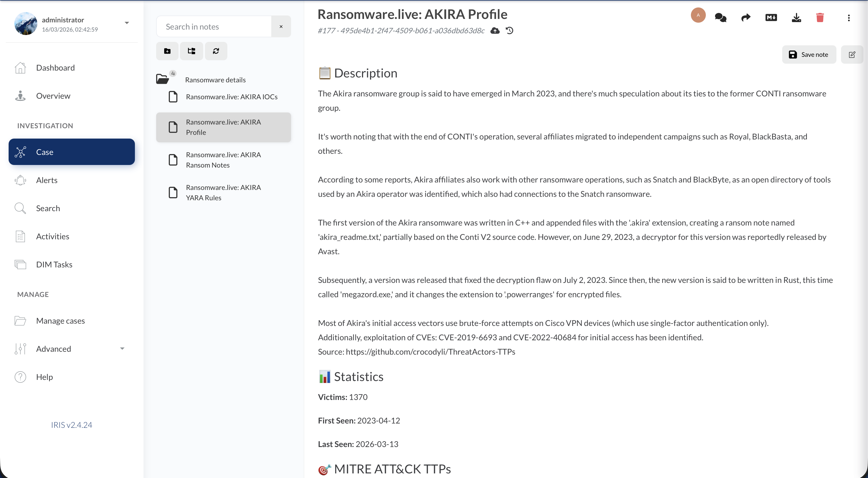Download the note as Markdown
This screenshot has height=478, width=868.
pyautogui.click(x=771, y=18)
